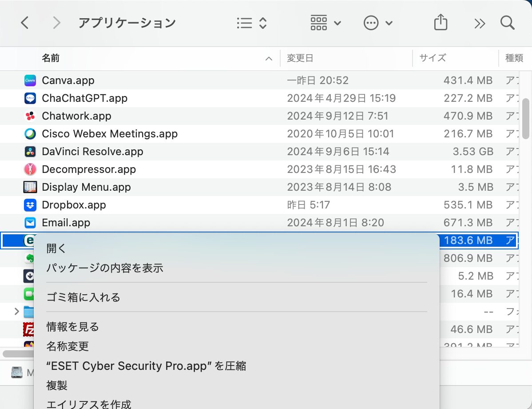Screen dimensions: 532x409
Task: Select the ChaChatGPT.app icon
Action: click(x=30, y=98)
